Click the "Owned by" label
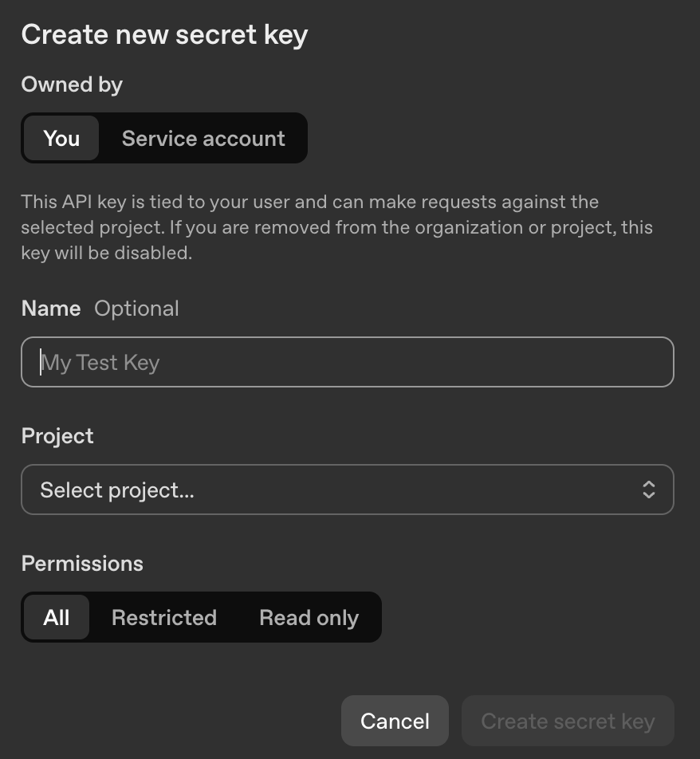The width and height of the screenshot is (700, 759). coord(72,85)
